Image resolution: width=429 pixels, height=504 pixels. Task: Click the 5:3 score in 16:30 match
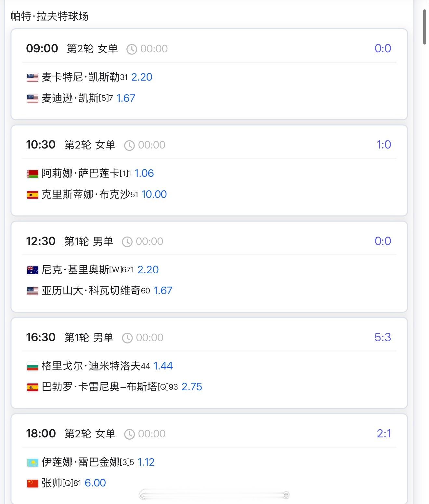383,337
